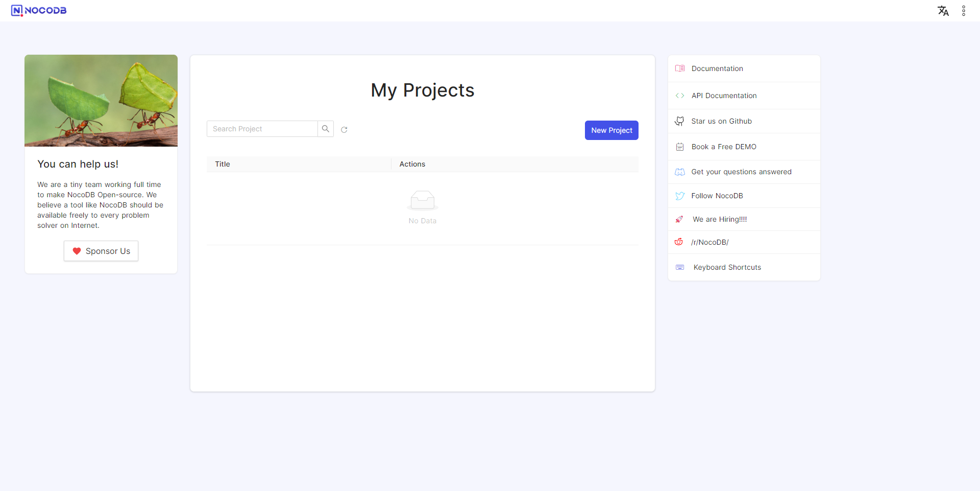Click the Discord icon beside questions answered
The image size is (980, 491).
[x=680, y=172]
